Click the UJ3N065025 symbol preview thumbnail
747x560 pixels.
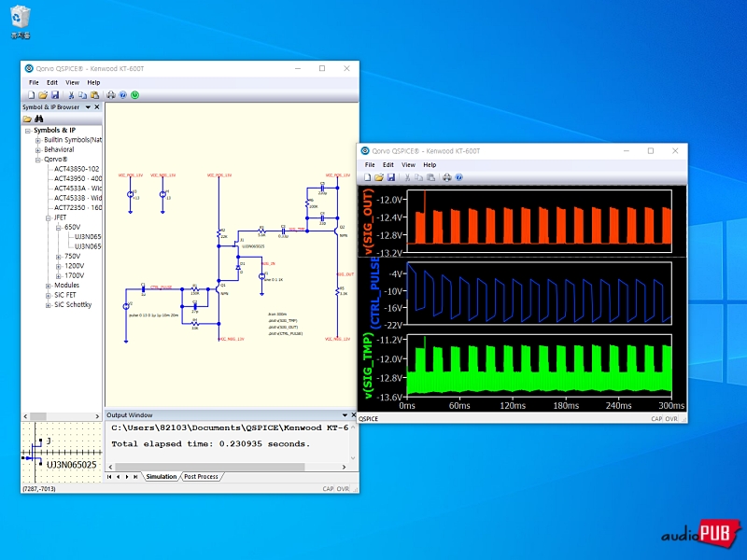pyautogui.click(x=61, y=452)
